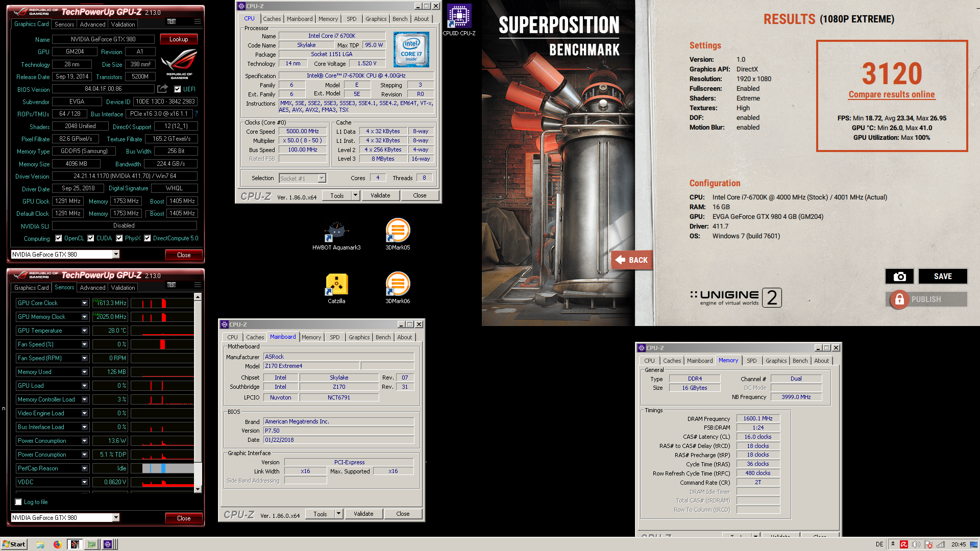
Task: Click the BIOS export share icon in GPU-Z
Action: click(162, 89)
